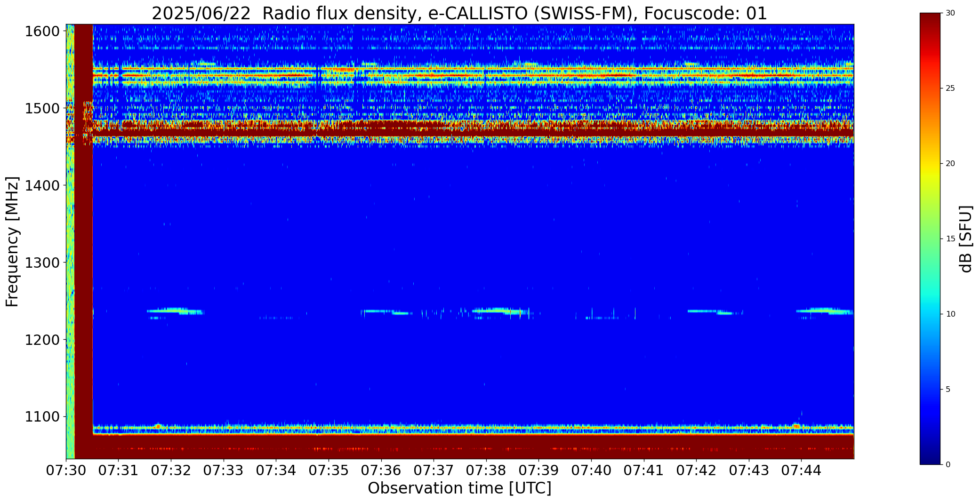Click the colorbar tick label 20
Image resolution: width=980 pixels, height=502 pixels.
pos(950,164)
